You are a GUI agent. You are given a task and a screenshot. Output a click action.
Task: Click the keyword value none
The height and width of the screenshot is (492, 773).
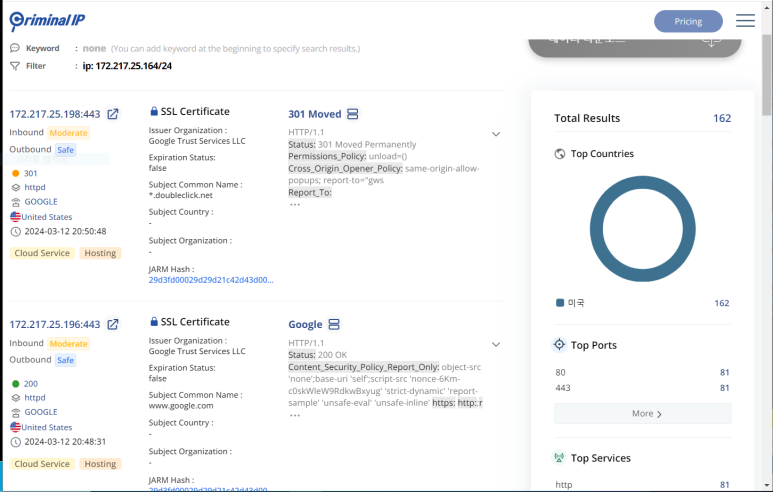pos(94,48)
